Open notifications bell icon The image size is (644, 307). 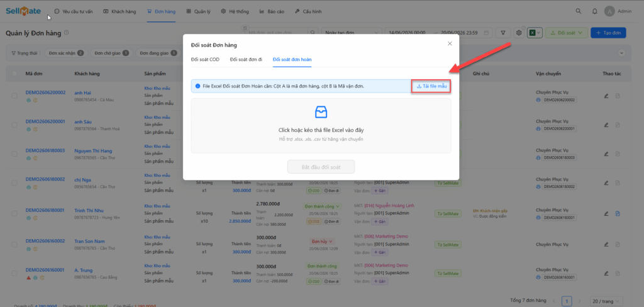(595, 11)
